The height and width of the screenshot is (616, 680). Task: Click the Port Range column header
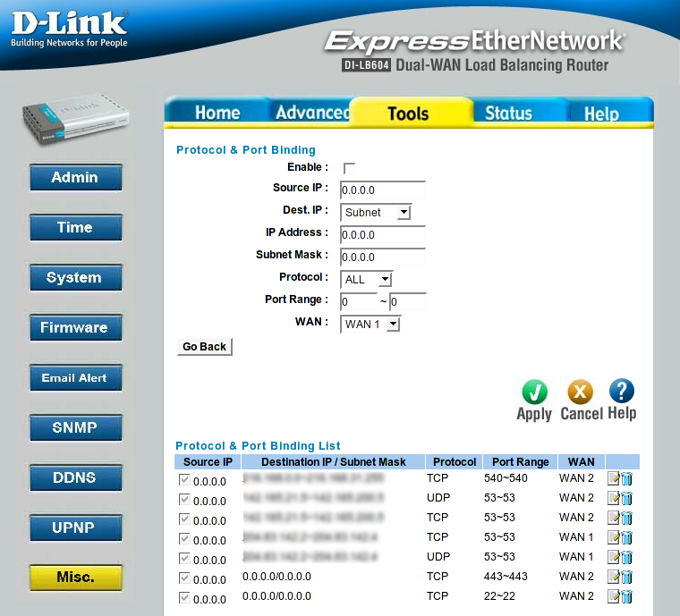(x=520, y=462)
